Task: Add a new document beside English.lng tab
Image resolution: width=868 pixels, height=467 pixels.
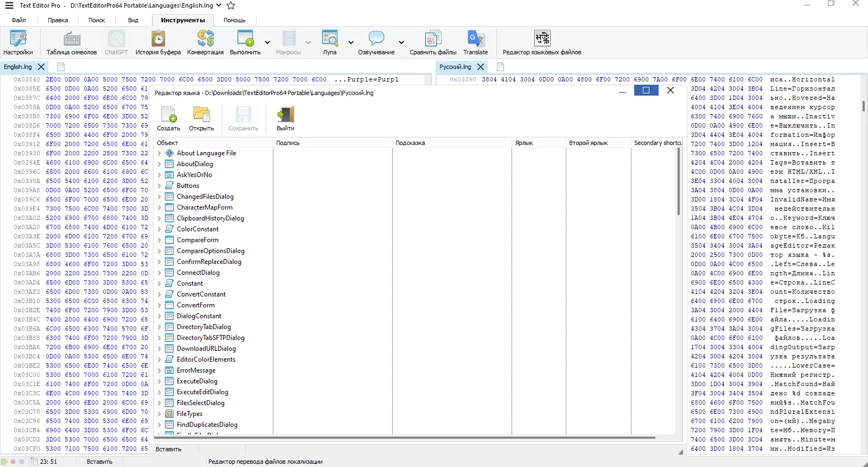Action: (x=61, y=67)
